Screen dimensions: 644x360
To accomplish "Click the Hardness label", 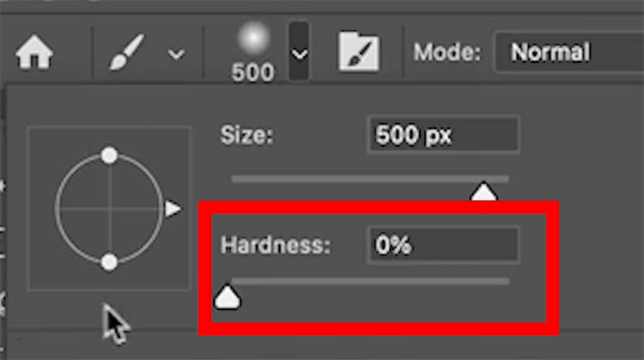I will [276, 245].
